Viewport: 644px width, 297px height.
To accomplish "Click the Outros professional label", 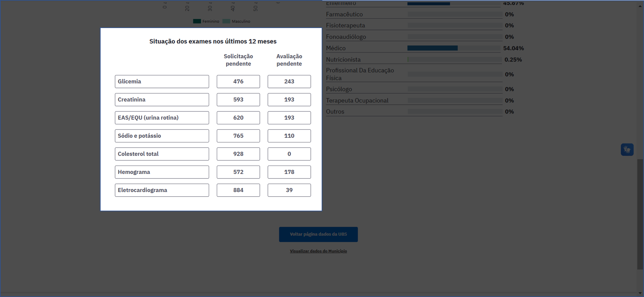I will point(335,111).
